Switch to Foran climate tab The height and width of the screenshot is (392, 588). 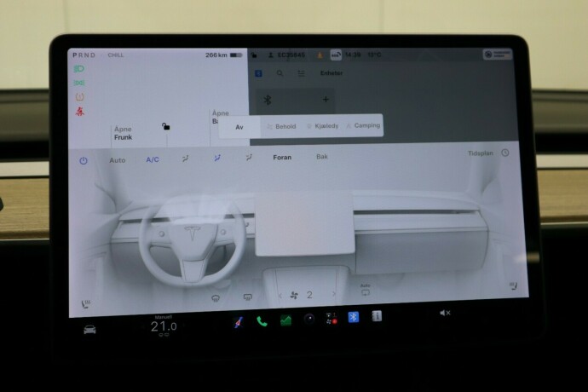pos(282,158)
